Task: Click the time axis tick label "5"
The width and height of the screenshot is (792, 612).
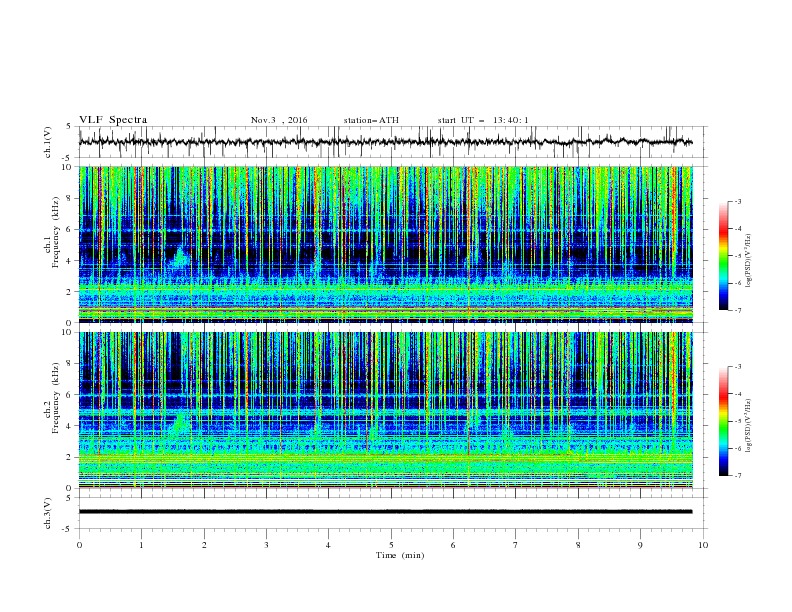Action: 391,545
